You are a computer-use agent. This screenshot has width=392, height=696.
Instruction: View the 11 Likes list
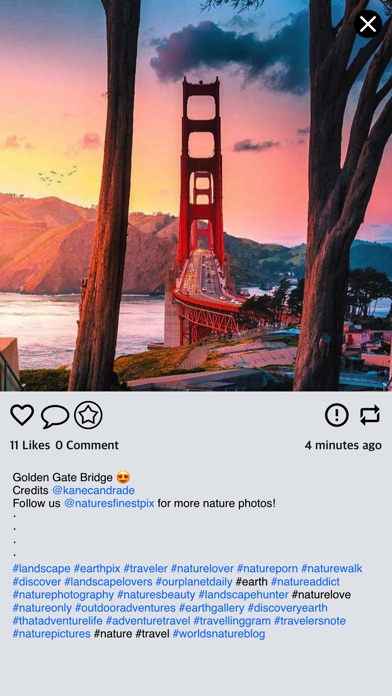30,445
